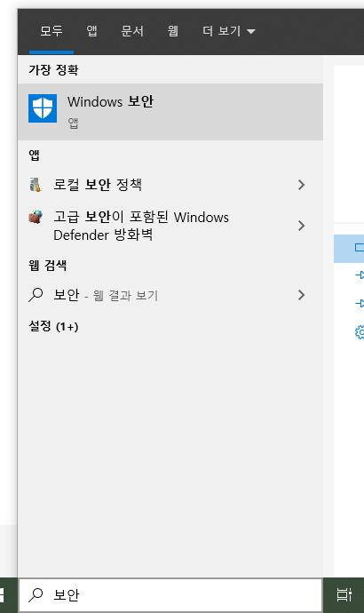Switch to the 앱 tab
364x613 pixels.
tap(91, 31)
